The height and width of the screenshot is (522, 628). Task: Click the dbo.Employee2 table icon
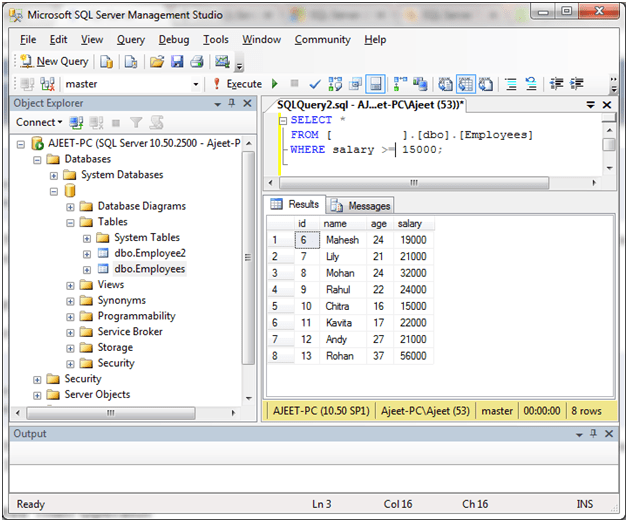pos(103,253)
